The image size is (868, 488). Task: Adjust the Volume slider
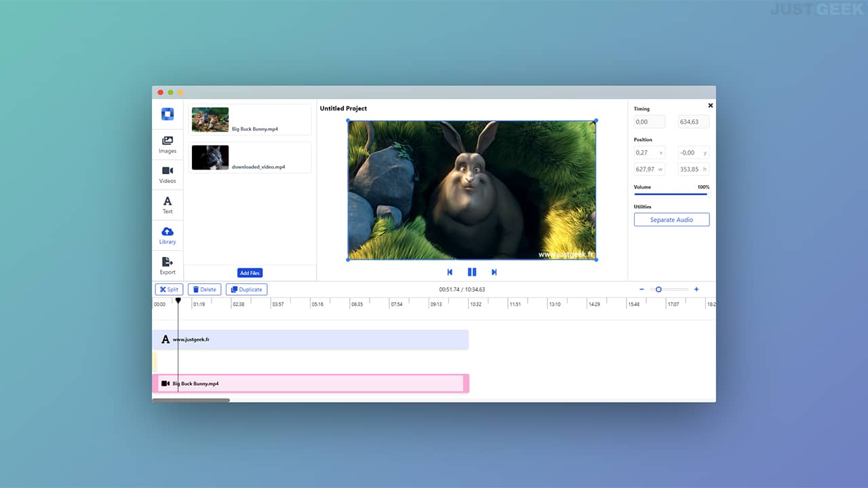(x=671, y=195)
